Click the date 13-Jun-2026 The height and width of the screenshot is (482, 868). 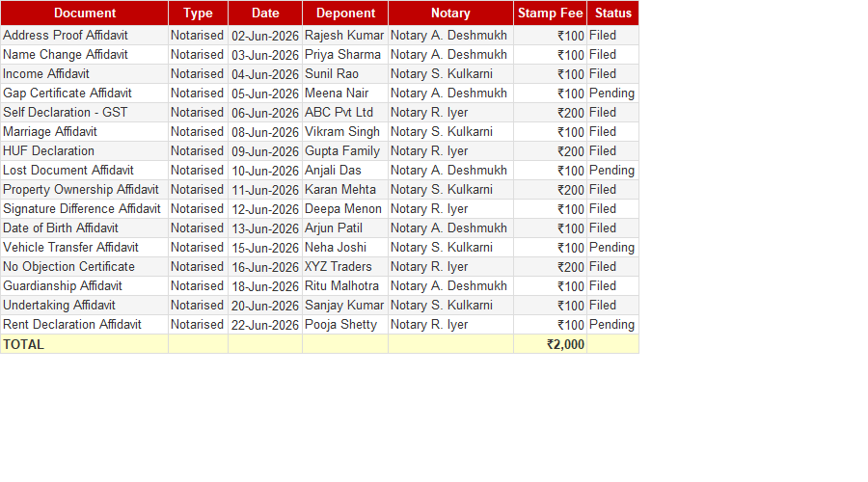coord(265,228)
